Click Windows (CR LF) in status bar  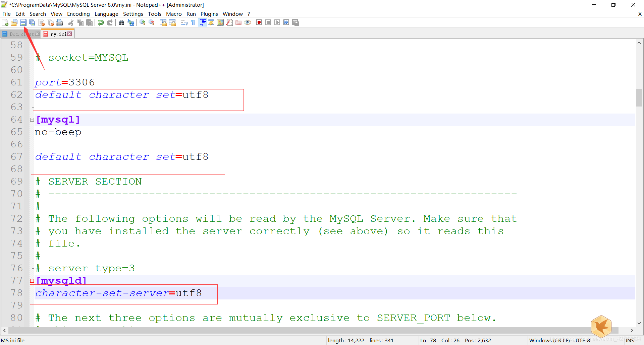click(549, 340)
